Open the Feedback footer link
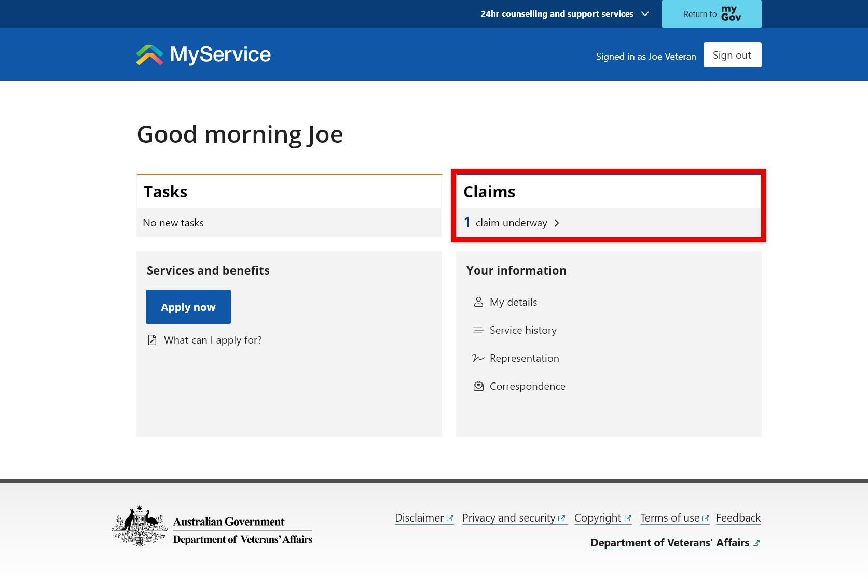Screen dimensions: 868x588 click(738, 518)
